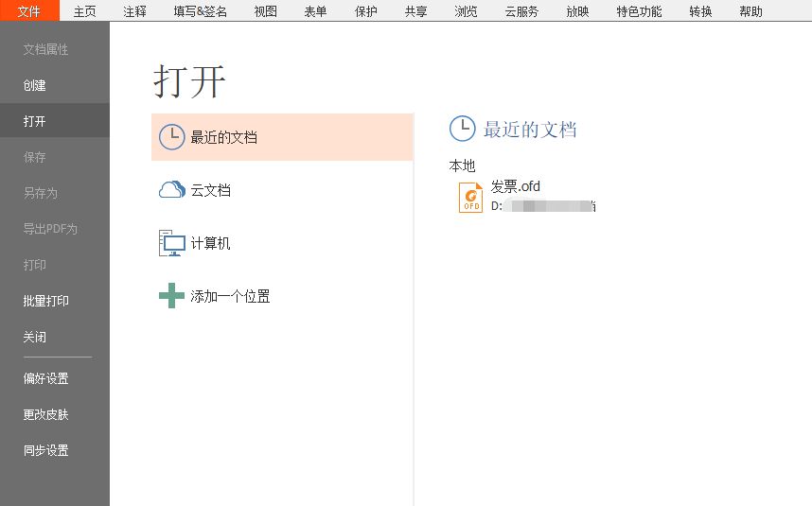Image resolution: width=812 pixels, height=506 pixels.
Task: Open the 特色功能 tab
Action: click(x=639, y=11)
